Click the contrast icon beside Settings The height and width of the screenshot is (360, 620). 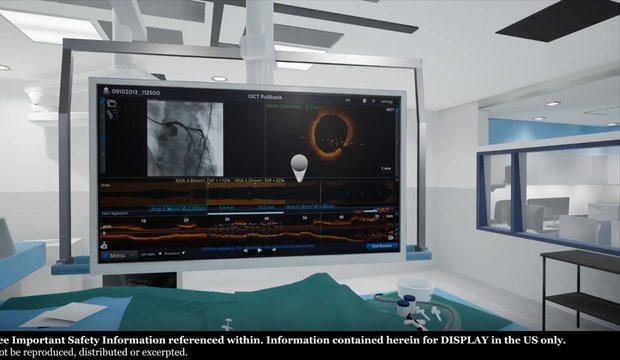point(364,101)
